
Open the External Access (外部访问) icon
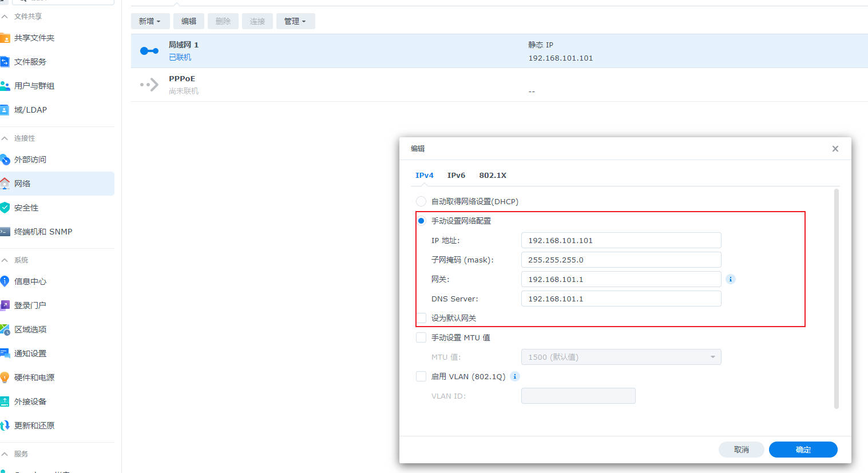click(5, 160)
